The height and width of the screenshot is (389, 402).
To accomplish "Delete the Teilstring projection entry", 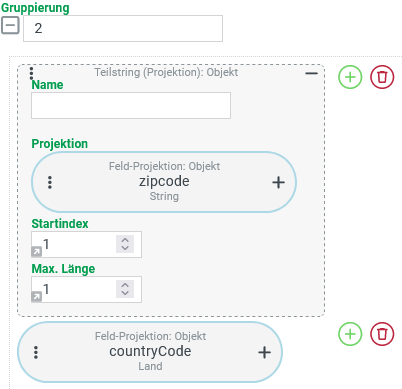I will pos(382,77).
